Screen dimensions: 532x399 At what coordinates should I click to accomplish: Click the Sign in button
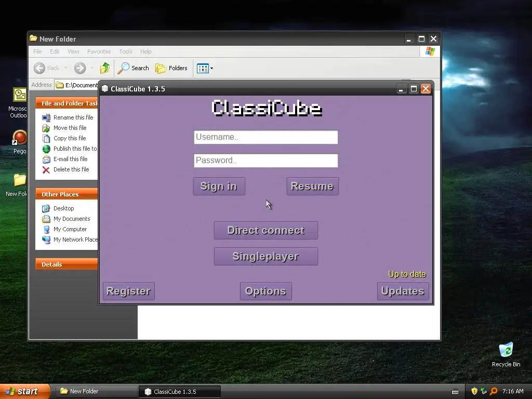click(219, 186)
